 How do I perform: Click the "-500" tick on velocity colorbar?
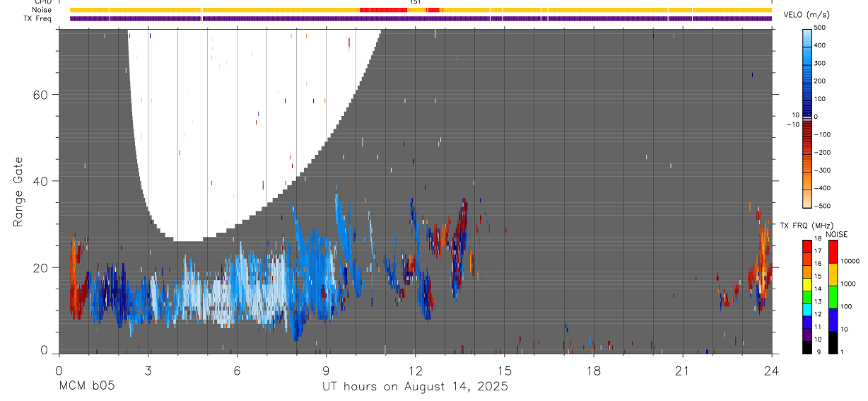824,207
